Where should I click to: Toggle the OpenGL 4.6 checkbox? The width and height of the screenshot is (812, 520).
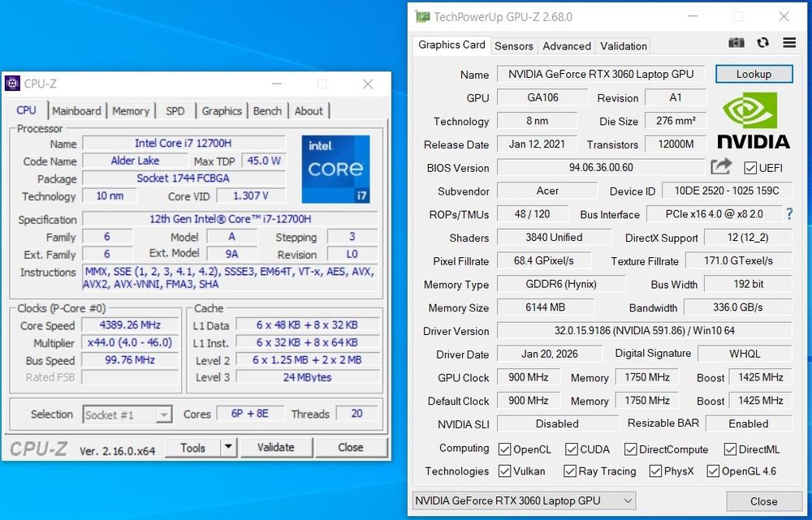click(x=713, y=471)
